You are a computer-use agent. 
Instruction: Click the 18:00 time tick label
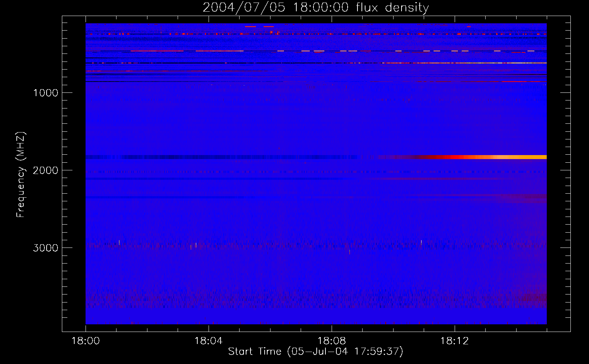point(86,341)
